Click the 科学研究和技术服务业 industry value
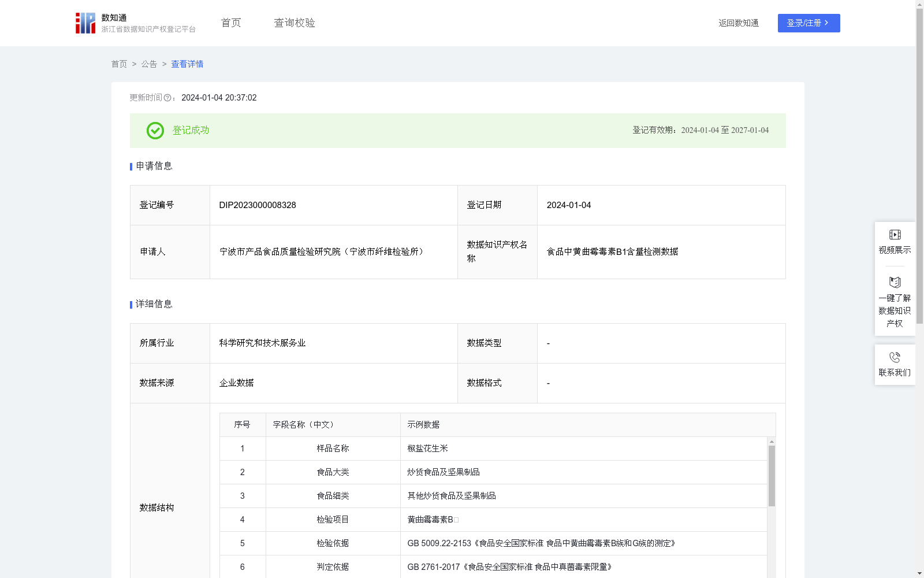Viewport: 924px width, 578px height. (x=262, y=343)
